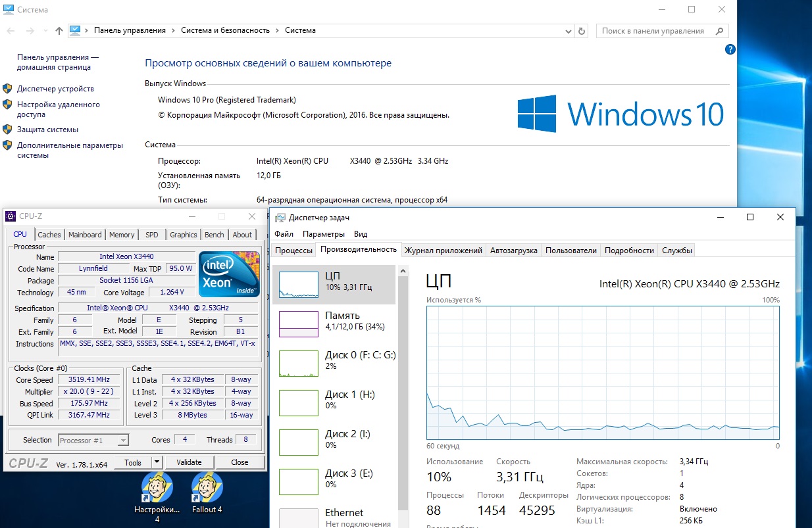
Task: Click Validate button in CPU-Z
Action: [190, 462]
